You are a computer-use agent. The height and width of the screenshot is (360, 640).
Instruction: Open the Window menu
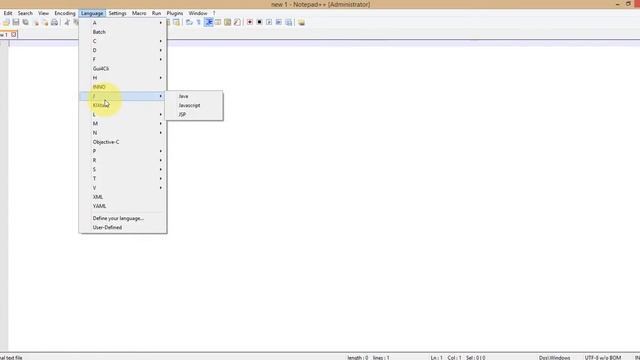coord(198,13)
